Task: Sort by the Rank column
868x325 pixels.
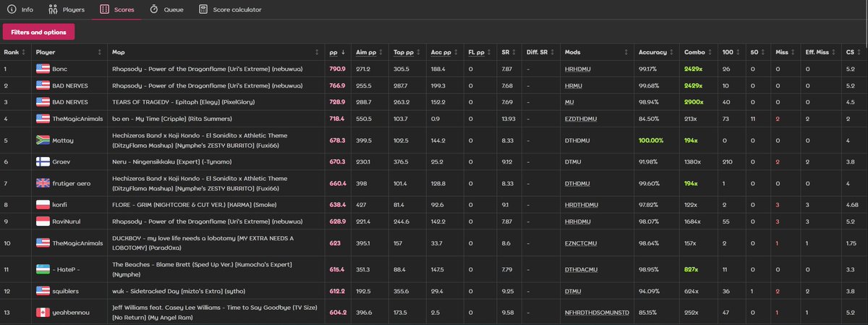Action: tap(15, 52)
